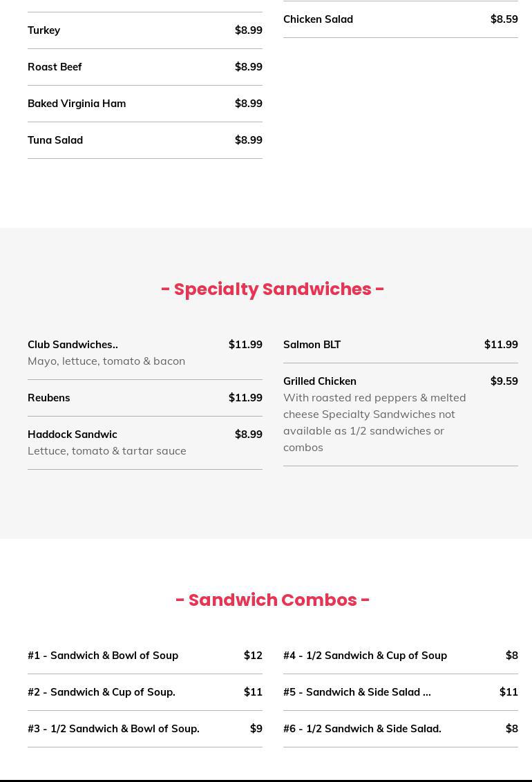The height and width of the screenshot is (782, 532).
Task: Select the Tuna Salad item
Action: tap(55, 140)
